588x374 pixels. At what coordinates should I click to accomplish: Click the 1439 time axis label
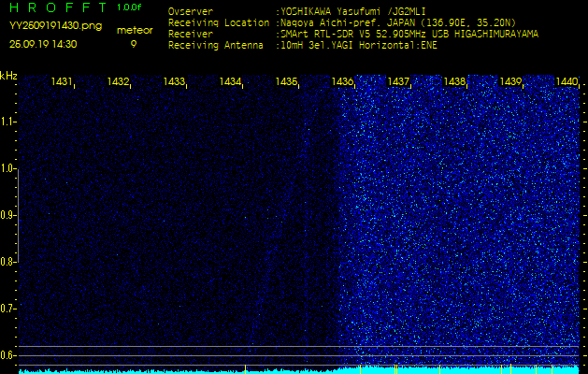[510, 81]
